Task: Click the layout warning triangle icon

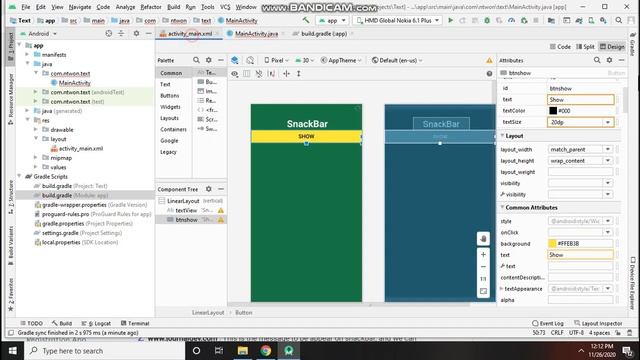Action: click(489, 60)
